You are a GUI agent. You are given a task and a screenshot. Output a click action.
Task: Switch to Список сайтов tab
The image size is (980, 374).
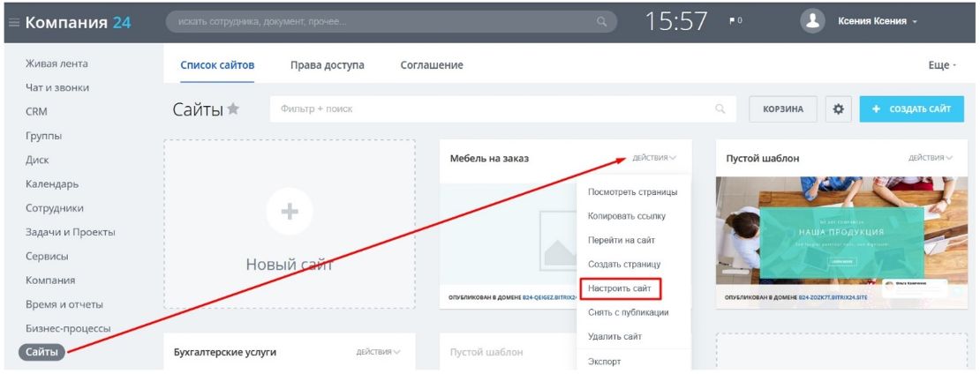point(217,65)
